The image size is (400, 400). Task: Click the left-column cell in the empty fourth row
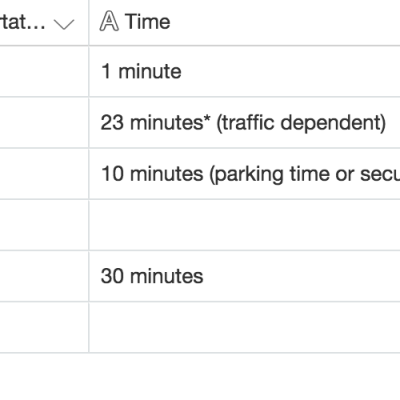tap(44, 225)
